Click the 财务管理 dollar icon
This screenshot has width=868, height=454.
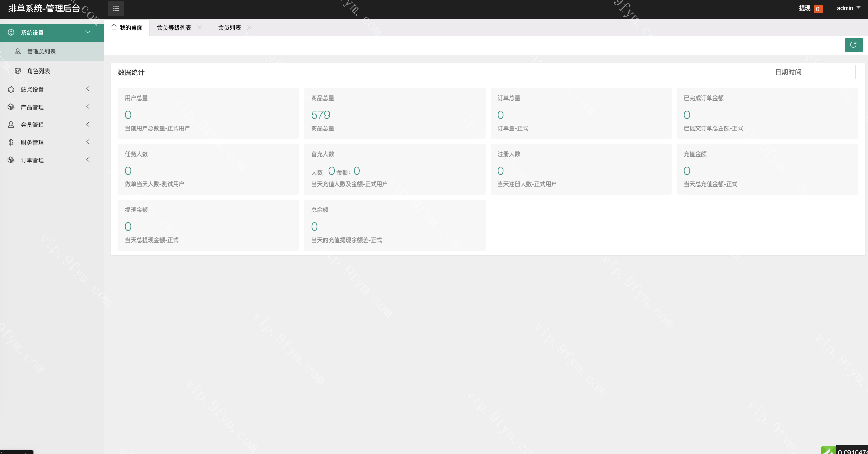[x=11, y=142]
